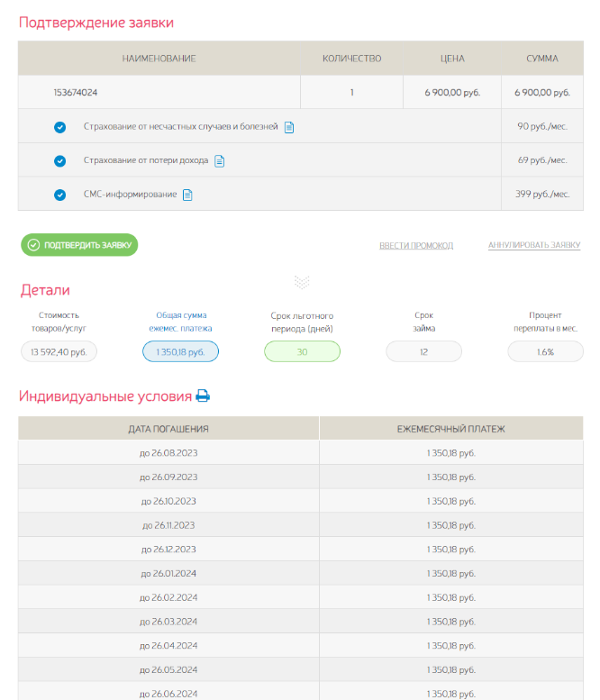
Task: Print the Индивидуальные условия via printer icon
Action: (203, 396)
